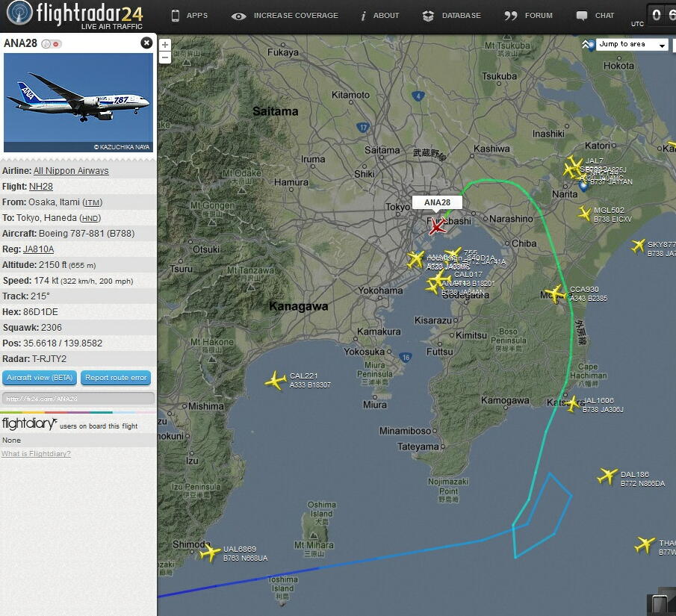Select the DAL186 aircraft icon
The image size is (676, 616).
tap(607, 476)
